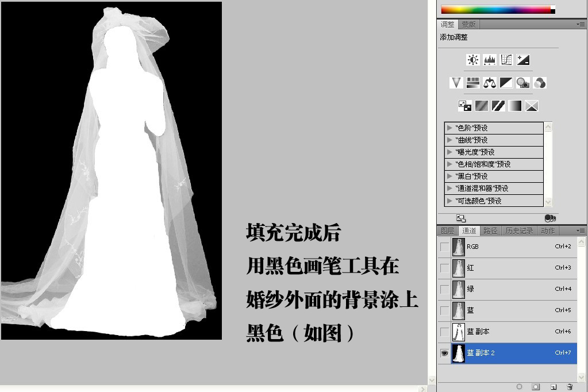Select the 通道 tab
This screenshot has width=588, height=392.
tap(469, 230)
